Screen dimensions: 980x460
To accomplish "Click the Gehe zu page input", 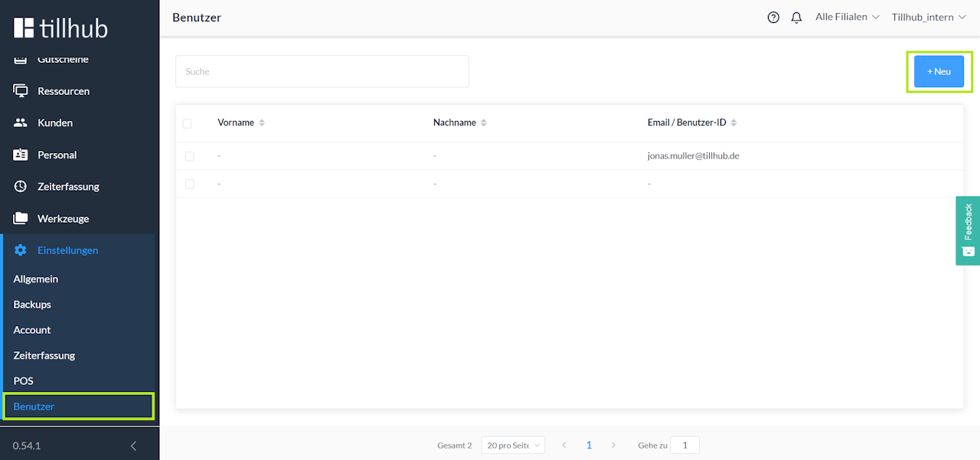I will tap(684, 445).
